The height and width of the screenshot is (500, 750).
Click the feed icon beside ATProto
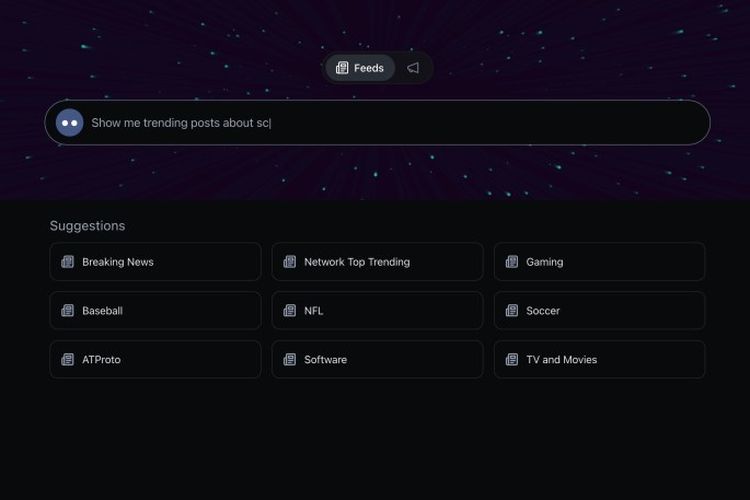click(x=68, y=360)
